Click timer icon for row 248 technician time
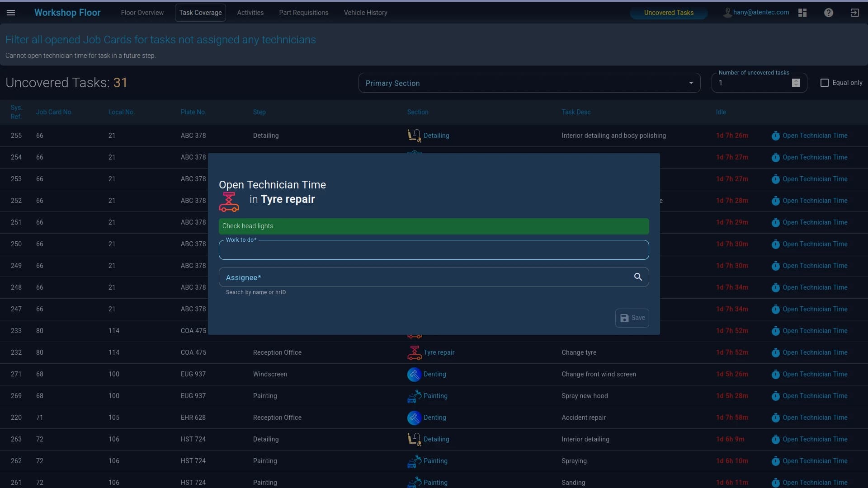 pos(775,287)
